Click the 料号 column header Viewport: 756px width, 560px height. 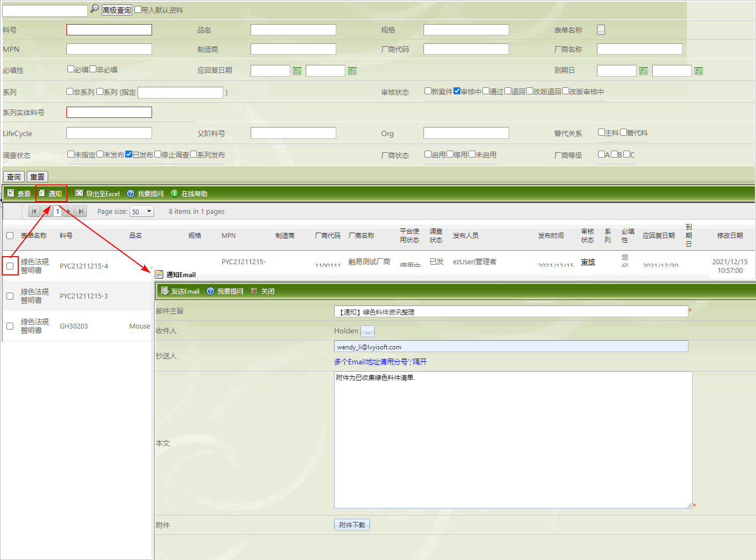coord(66,236)
